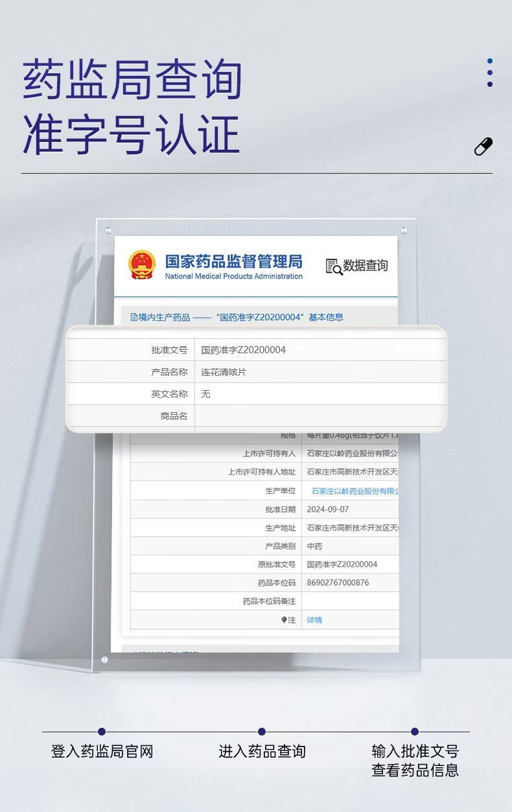512x812 pixels.
Task: Click the 数据查询 magnifier document icon
Action: [x=334, y=266]
